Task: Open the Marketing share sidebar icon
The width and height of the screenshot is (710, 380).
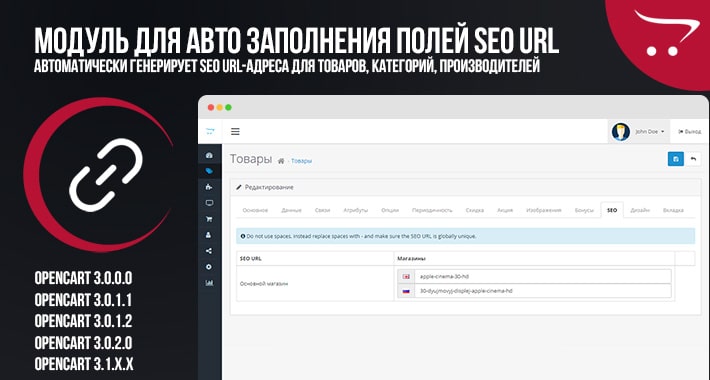Action: pos(209,251)
